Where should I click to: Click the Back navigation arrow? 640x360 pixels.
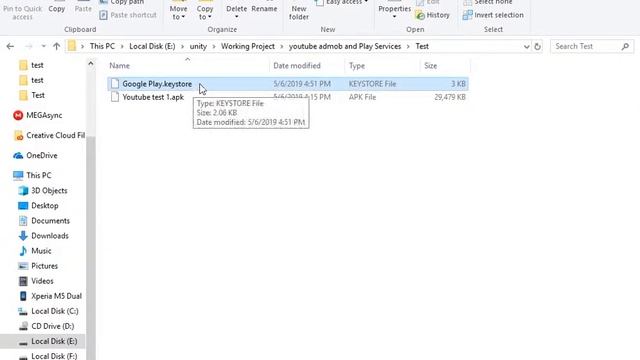click(10, 47)
